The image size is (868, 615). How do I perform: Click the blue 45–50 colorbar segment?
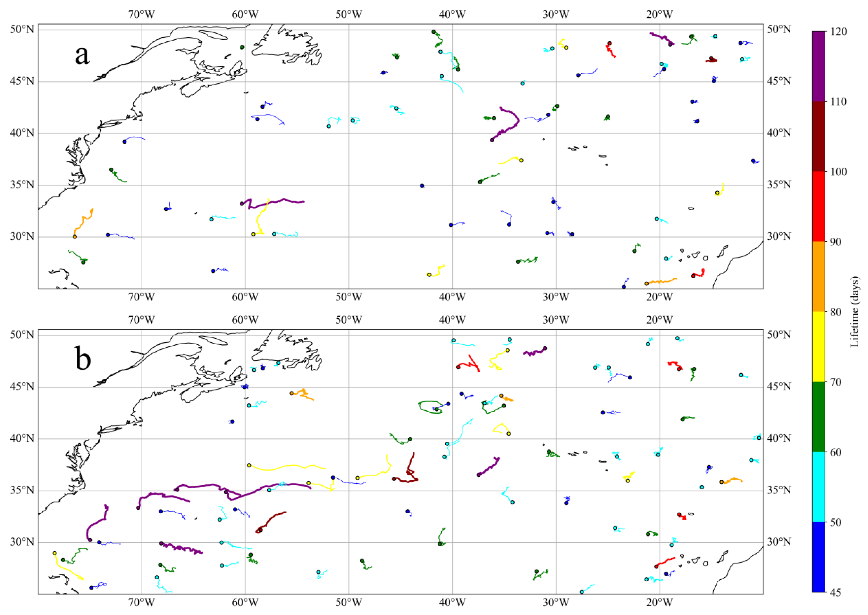(x=818, y=557)
